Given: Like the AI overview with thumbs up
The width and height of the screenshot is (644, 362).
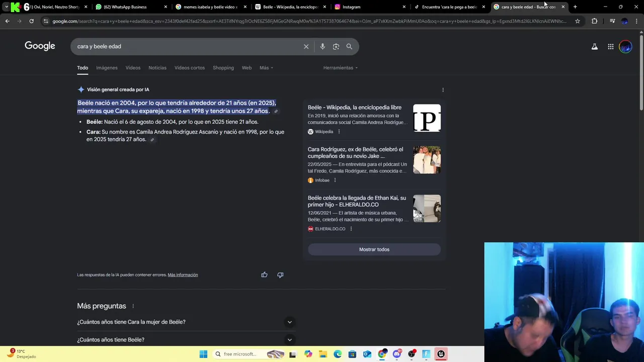Looking at the screenshot, I should point(264,275).
